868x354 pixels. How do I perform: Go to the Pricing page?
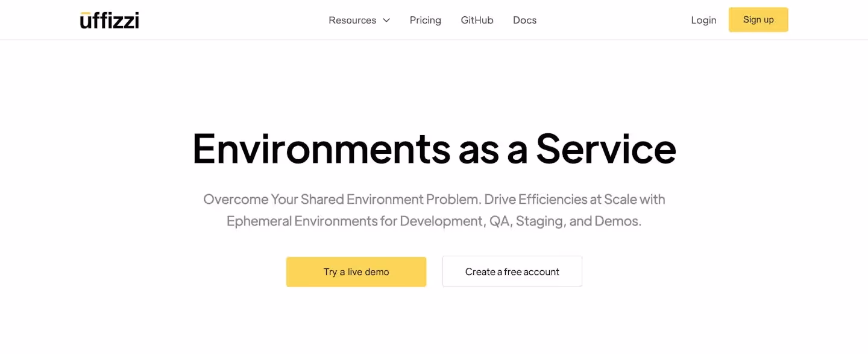(x=426, y=20)
